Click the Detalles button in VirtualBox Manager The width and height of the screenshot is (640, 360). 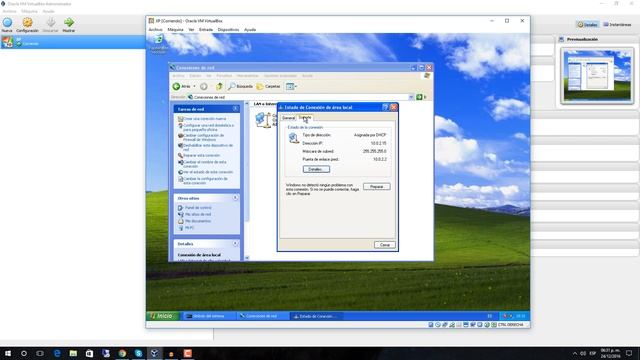click(588, 24)
